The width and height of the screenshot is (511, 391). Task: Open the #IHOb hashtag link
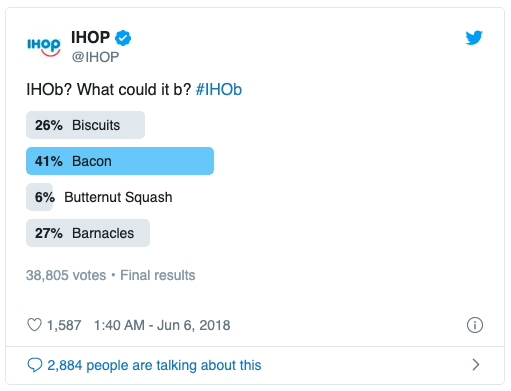pos(219,90)
